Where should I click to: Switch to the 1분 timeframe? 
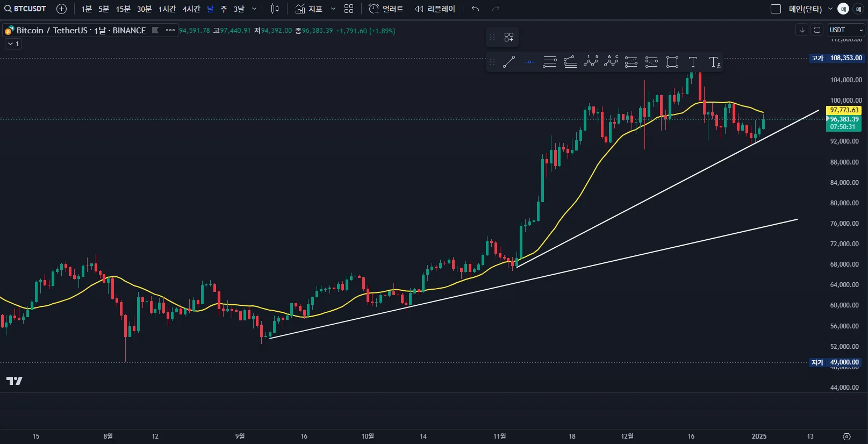click(87, 9)
